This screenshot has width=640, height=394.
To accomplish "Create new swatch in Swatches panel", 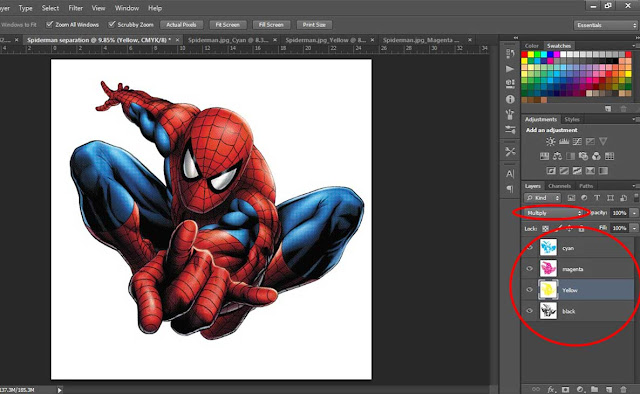I will click(x=608, y=109).
